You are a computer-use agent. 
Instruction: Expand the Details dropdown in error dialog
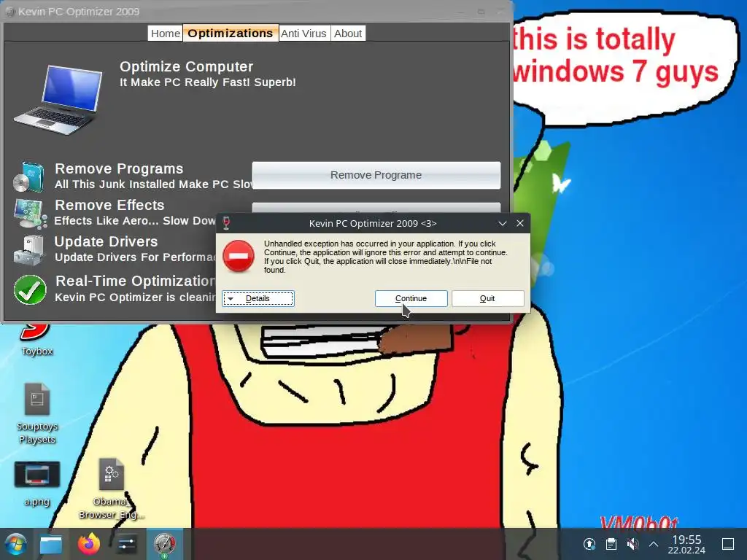[258, 298]
